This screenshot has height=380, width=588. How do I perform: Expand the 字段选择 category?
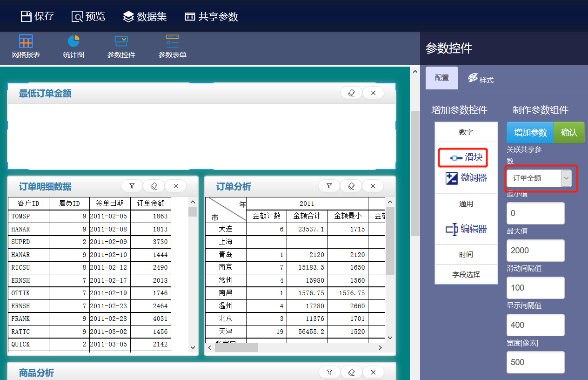(466, 274)
